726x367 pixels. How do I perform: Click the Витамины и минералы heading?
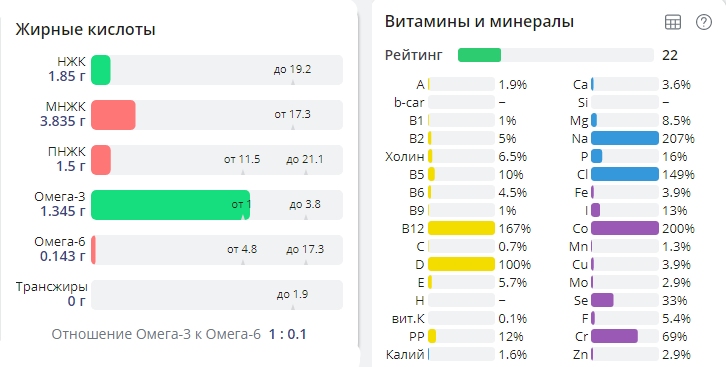(479, 22)
